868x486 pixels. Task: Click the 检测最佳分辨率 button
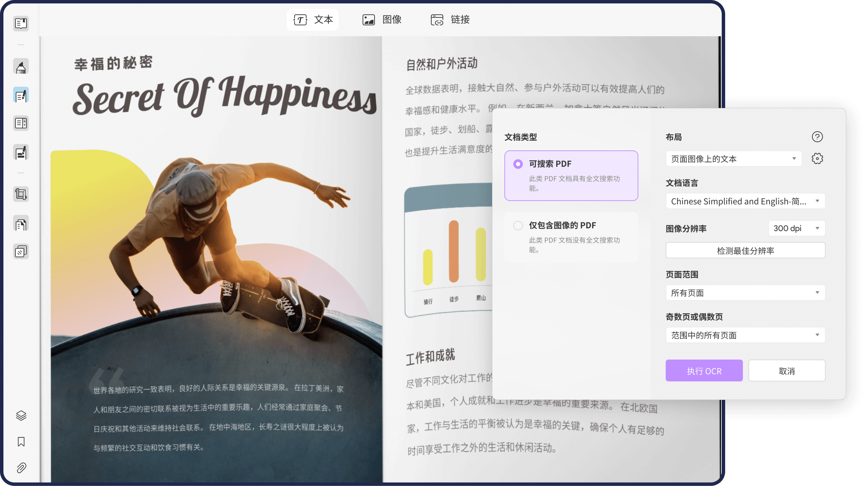click(745, 251)
